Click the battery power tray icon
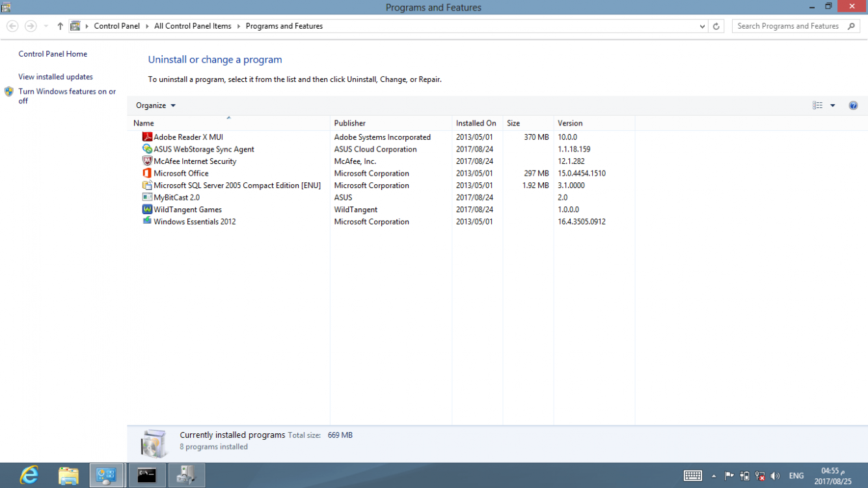 coord(745,476)
